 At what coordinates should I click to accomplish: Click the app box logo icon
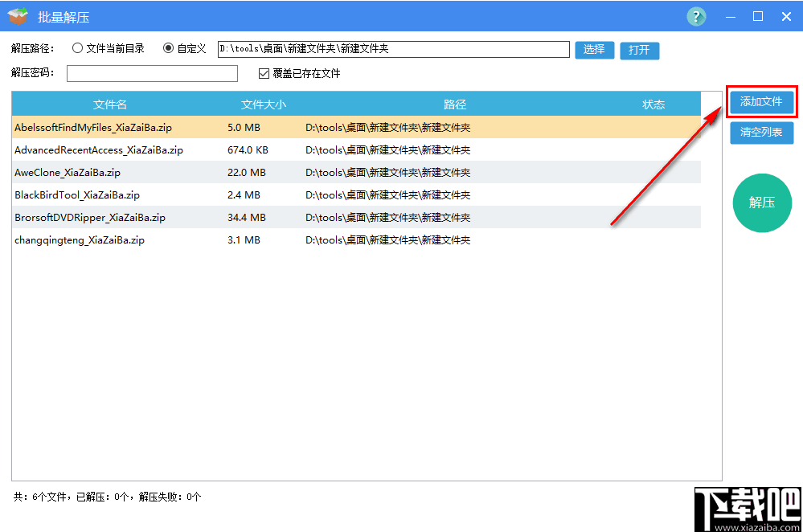pyautogui.click(x=18, y=16)
